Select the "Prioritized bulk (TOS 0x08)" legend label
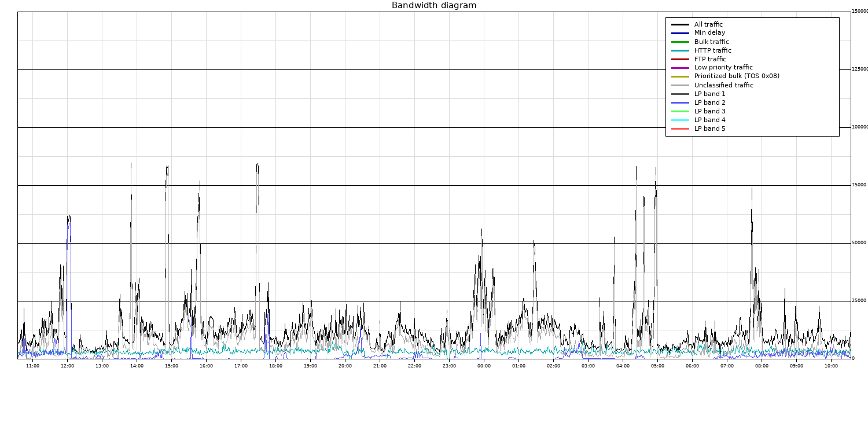Screen dimensions: 868x434 737,76
